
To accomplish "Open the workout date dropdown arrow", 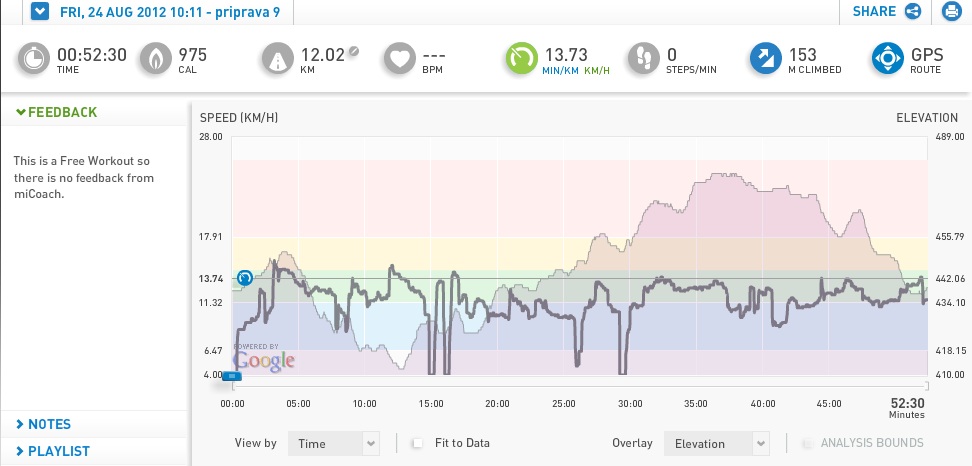I will (x=40, y=11).
